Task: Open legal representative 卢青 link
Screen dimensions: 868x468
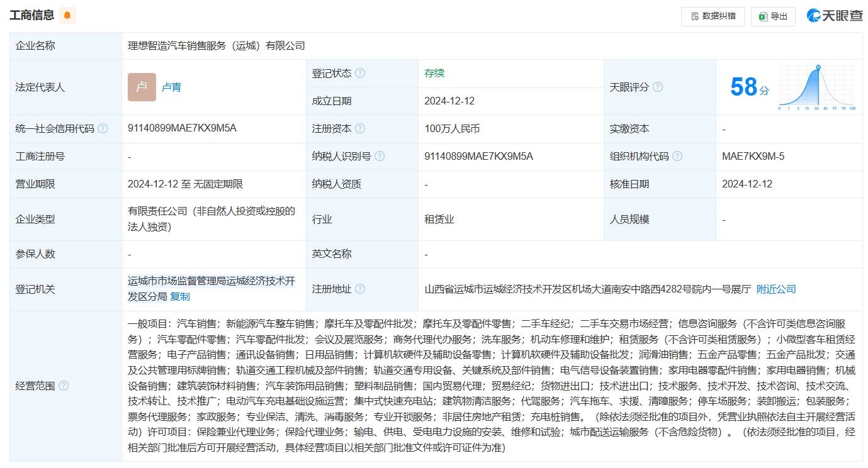Action: click(x=171, y=87)
